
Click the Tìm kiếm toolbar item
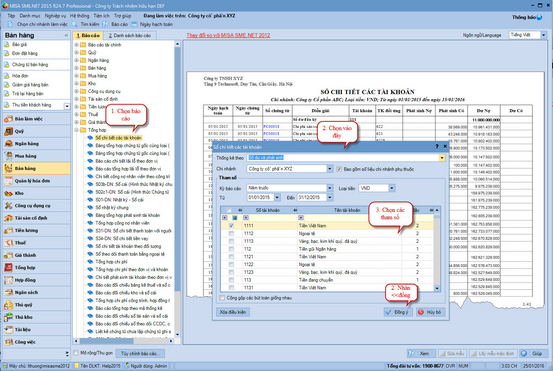85,24
